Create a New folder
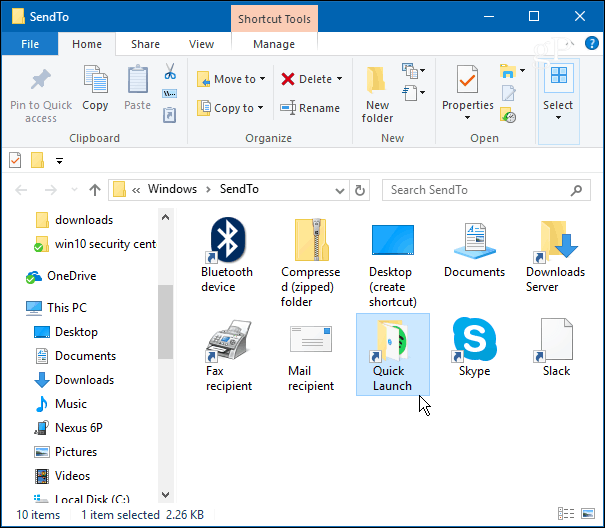 (377, 95)
